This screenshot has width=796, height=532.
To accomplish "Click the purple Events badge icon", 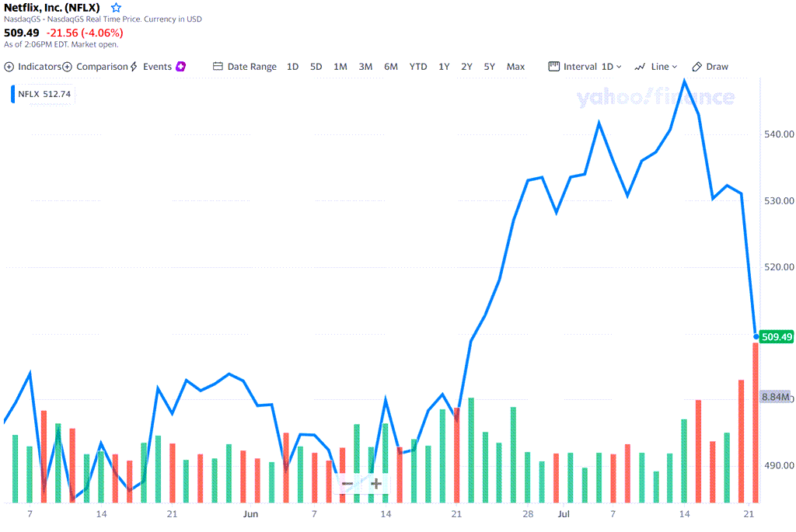I will [x=181, y=67].
